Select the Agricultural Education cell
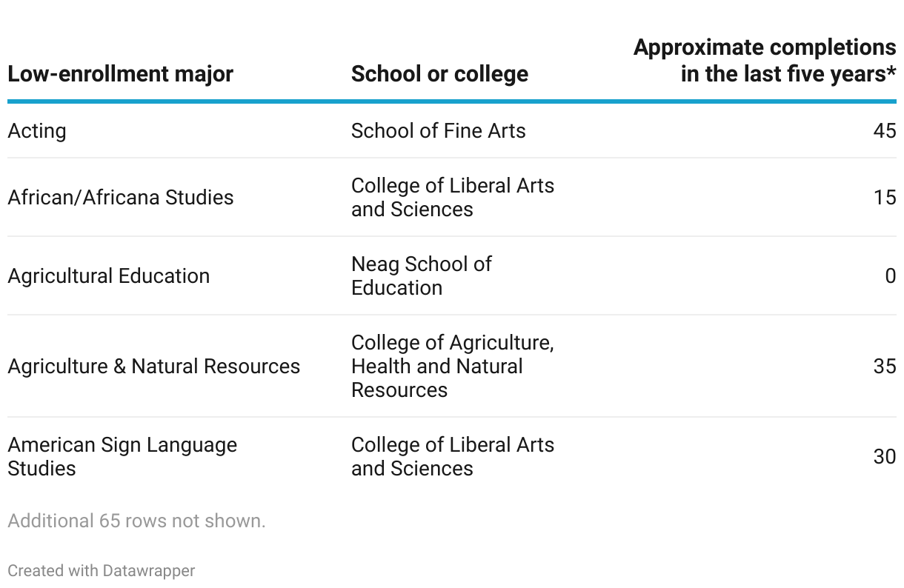Image resolution: width=904 pixels, height=588 pixels. pos(108,276)
